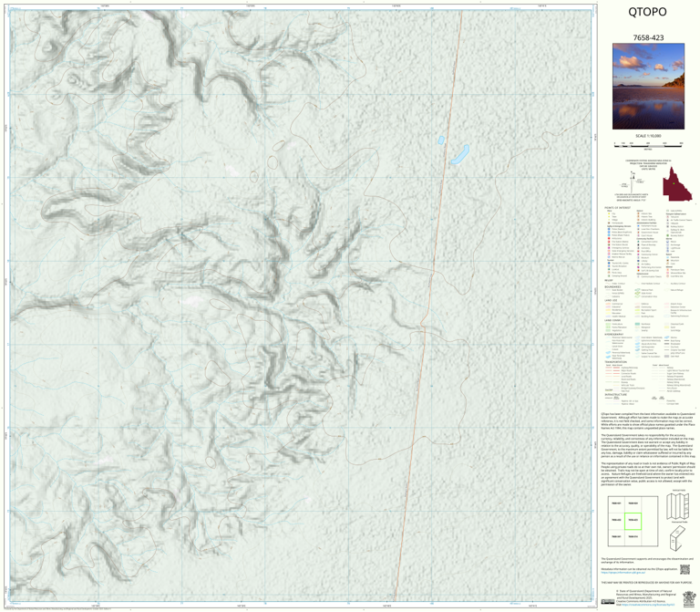Select the green highlighted cell in sheet index grid
Viewport: 700px width, 612px height.
(633, 521)
